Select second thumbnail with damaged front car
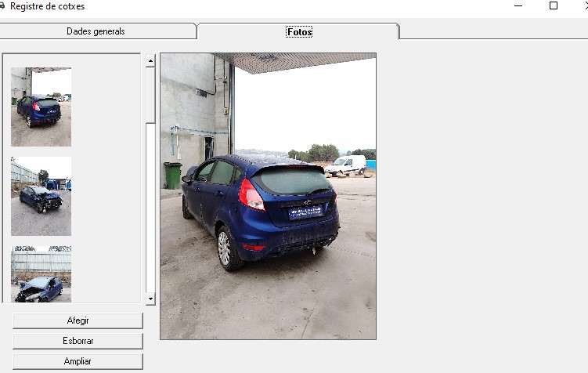The image size is (588, 373). [x=41, y=196]
